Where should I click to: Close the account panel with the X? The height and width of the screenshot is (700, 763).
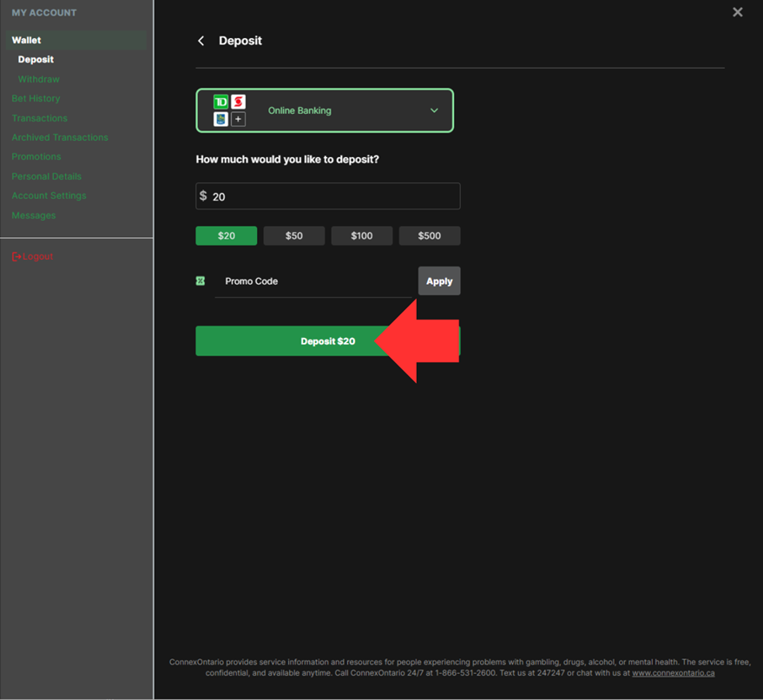pyautogui.click(x=737, y=12)
